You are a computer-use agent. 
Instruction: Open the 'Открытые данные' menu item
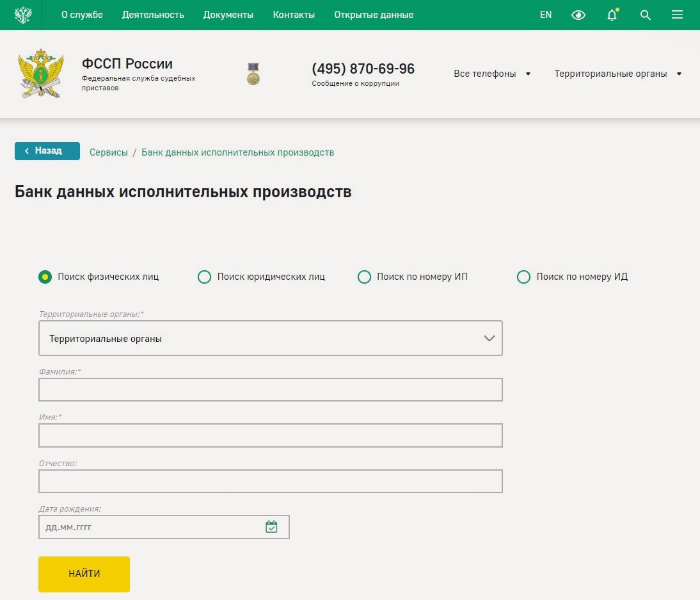pos(374,15)
